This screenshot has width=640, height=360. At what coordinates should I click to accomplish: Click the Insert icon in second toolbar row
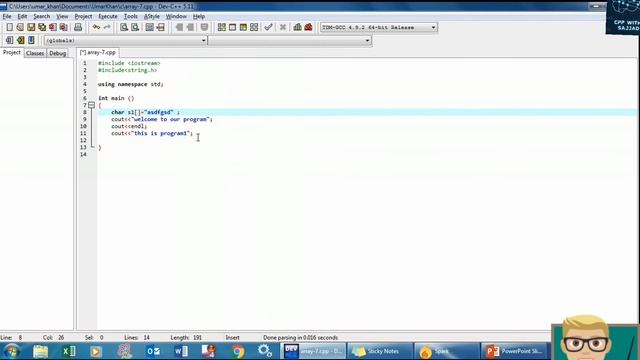9,40
